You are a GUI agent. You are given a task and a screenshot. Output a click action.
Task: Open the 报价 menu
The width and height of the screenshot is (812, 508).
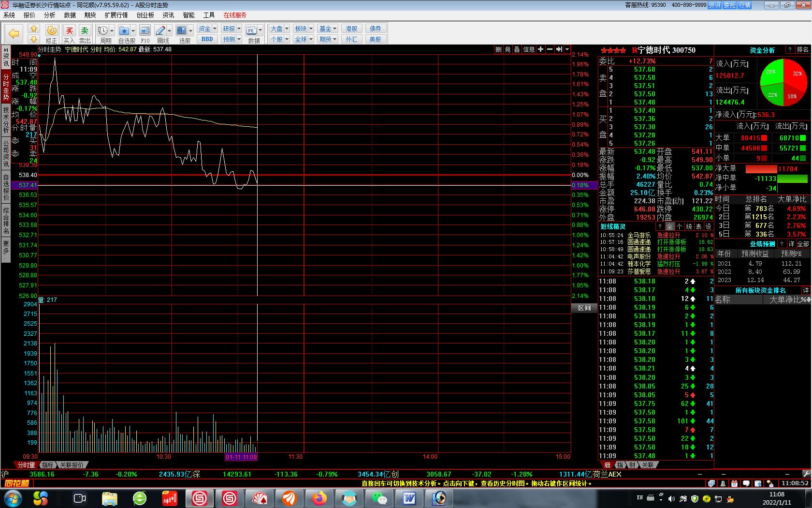click(29, 15)
